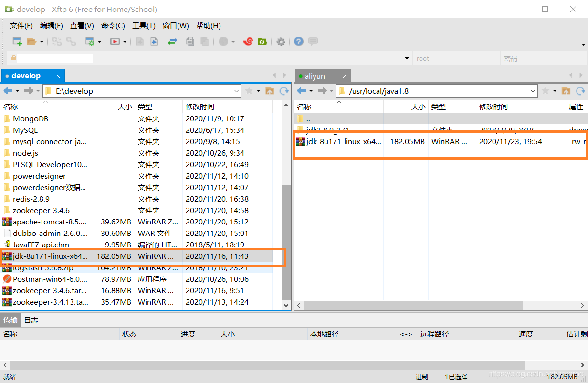This screenshot has height=383, width=588.
Task: Click the New Session toolbar icon
Action: 17,42
